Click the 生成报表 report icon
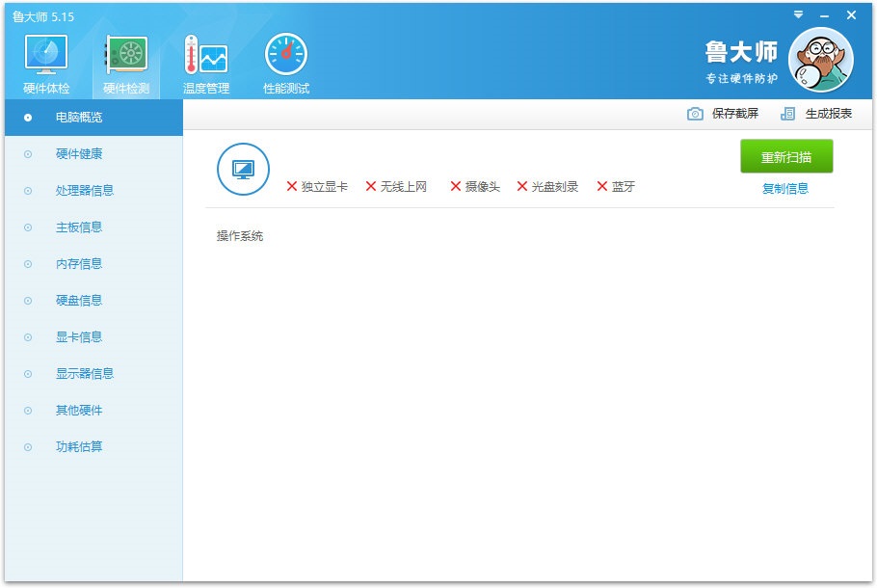877x588 pixels. click(787, 113)
